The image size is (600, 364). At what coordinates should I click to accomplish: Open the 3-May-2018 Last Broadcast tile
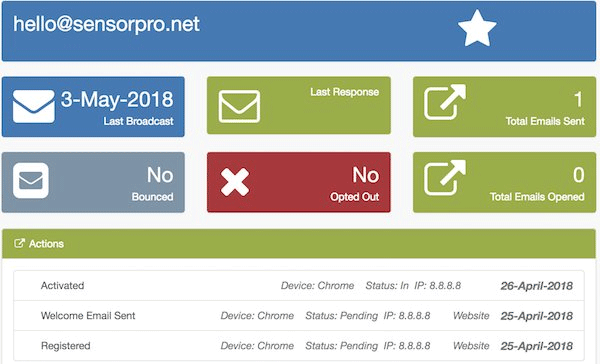93,107
